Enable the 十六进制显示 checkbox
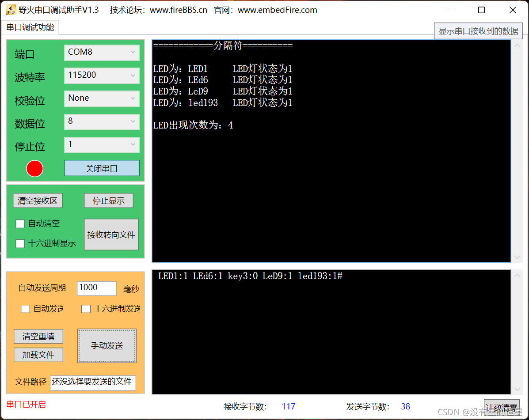Image resolution: width=529 pixels, height=420 pixels. tap(20, 243)
